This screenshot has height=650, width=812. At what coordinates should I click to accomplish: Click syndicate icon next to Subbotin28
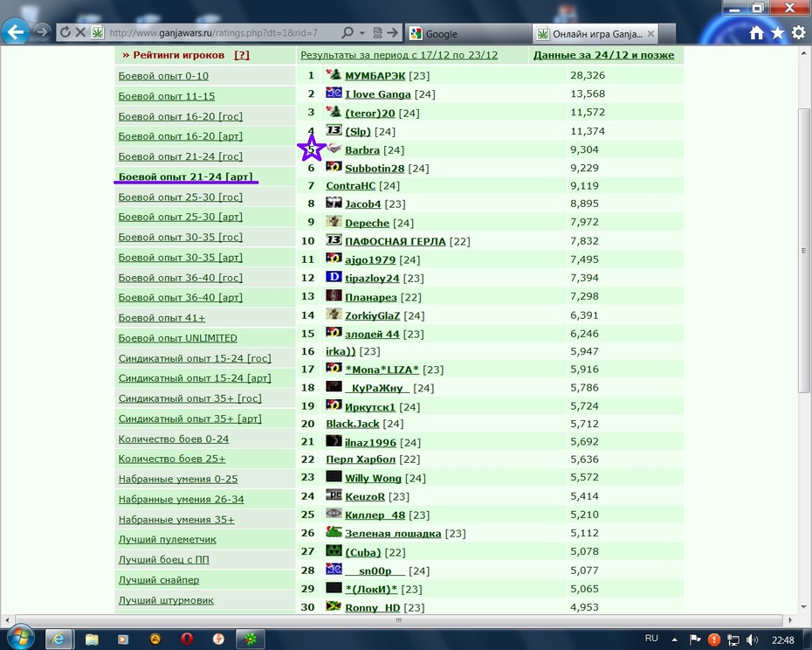click(334, 167)
